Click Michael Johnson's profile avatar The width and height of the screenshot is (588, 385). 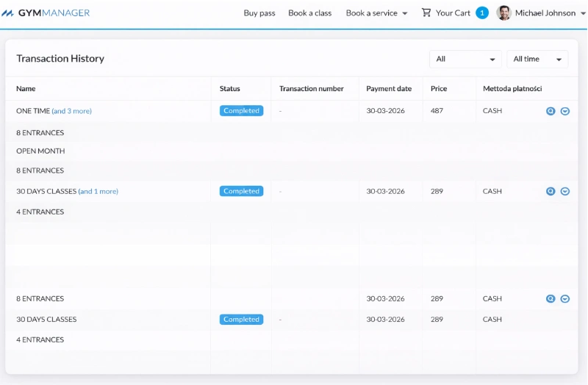[x=503, y=12]
